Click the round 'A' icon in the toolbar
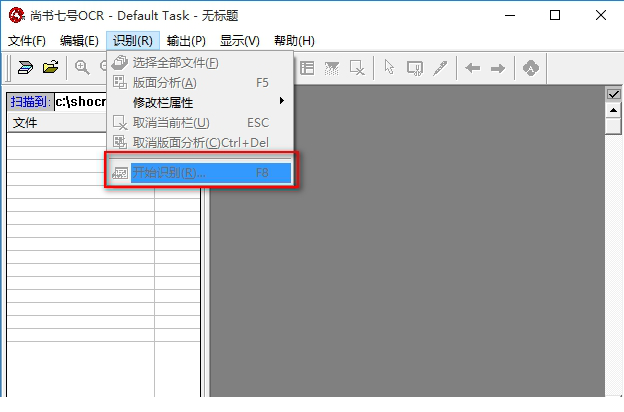 pyautogui.click(x=530, y=68)
